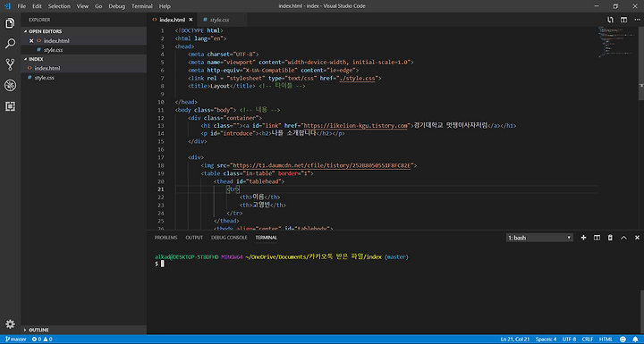Open the Selection menu
The image size is (644, 344).
pos(59,6)
